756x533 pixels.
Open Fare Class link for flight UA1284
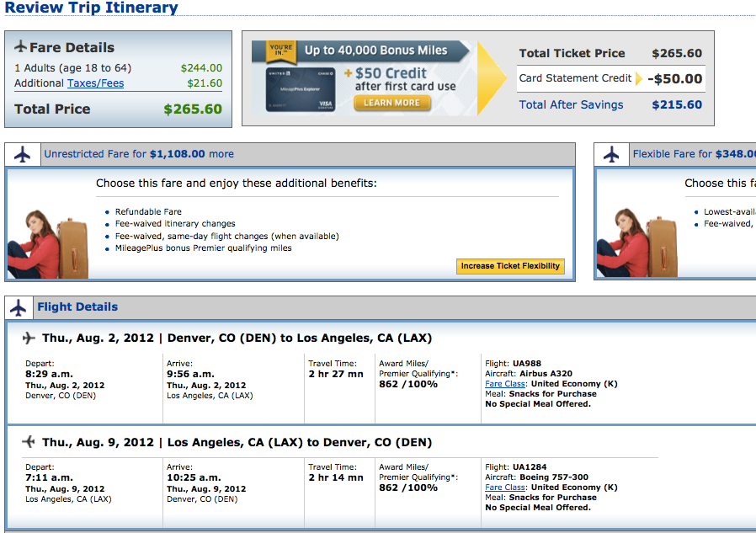pyautogui.click(x=505, y=488)
